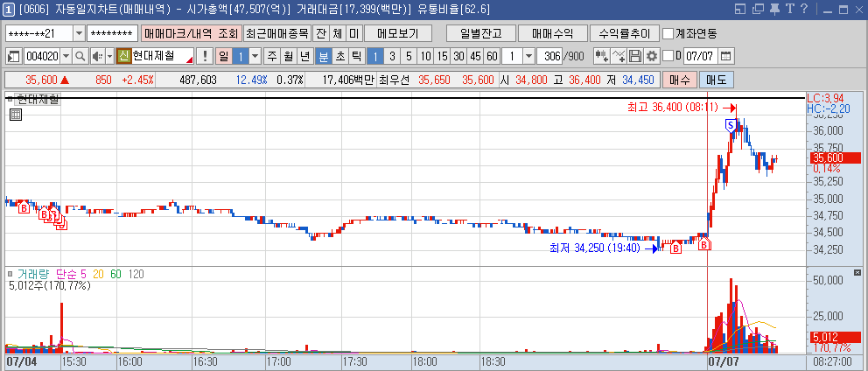Viewport: 868px width, 371px height.
Task: Add a candlestick chart indicator
Action: click(x=601, y=56)
